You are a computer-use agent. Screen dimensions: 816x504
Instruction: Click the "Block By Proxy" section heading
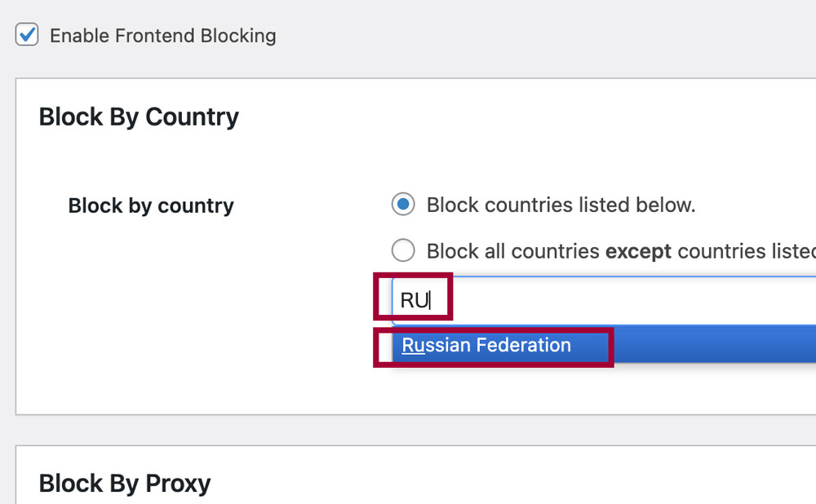click(124, 484)
